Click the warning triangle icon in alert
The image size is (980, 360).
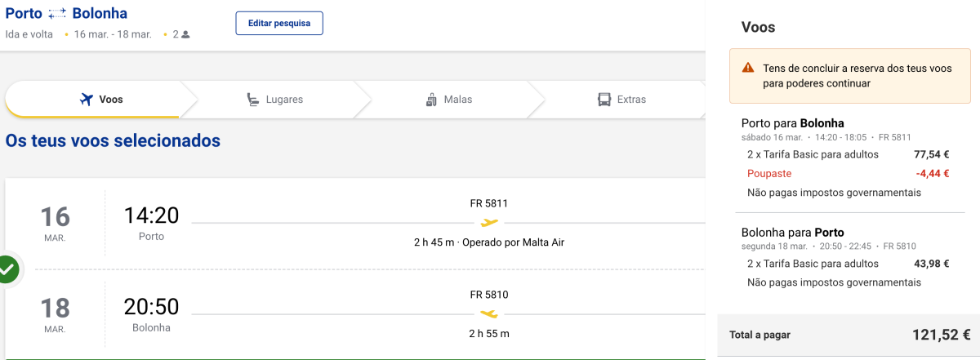[748, 68]
